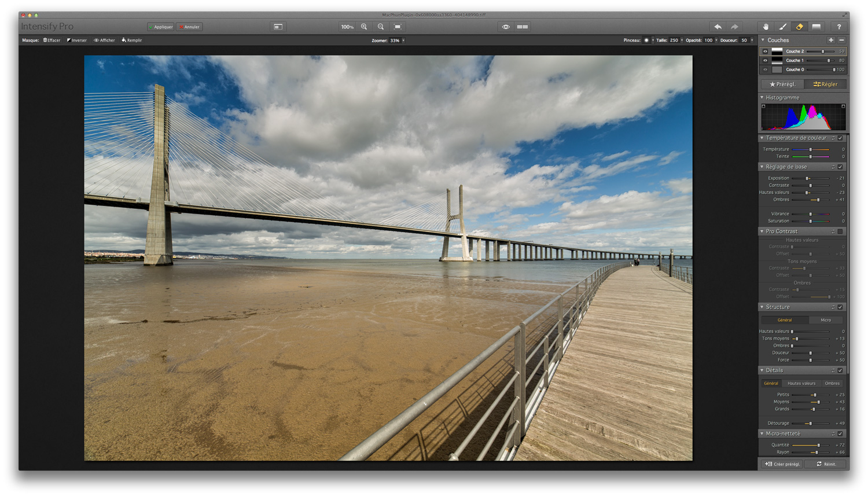Reset the Structure section
The height and width of the screenshot is (496, 868).
(833, 307)
